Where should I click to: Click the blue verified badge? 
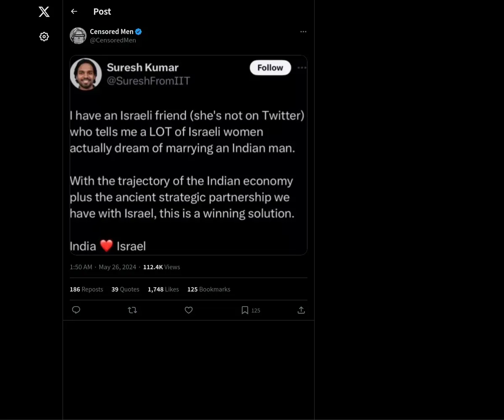point(139,31)
